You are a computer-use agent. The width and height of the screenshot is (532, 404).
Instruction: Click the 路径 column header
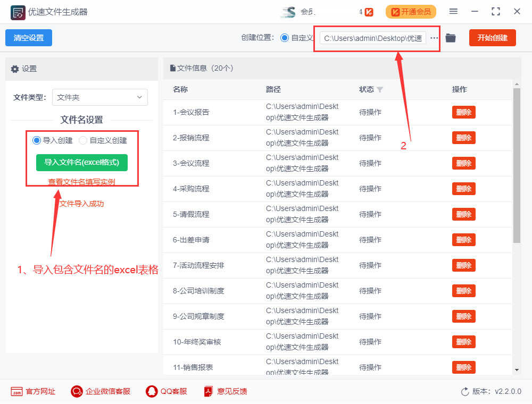273,89
